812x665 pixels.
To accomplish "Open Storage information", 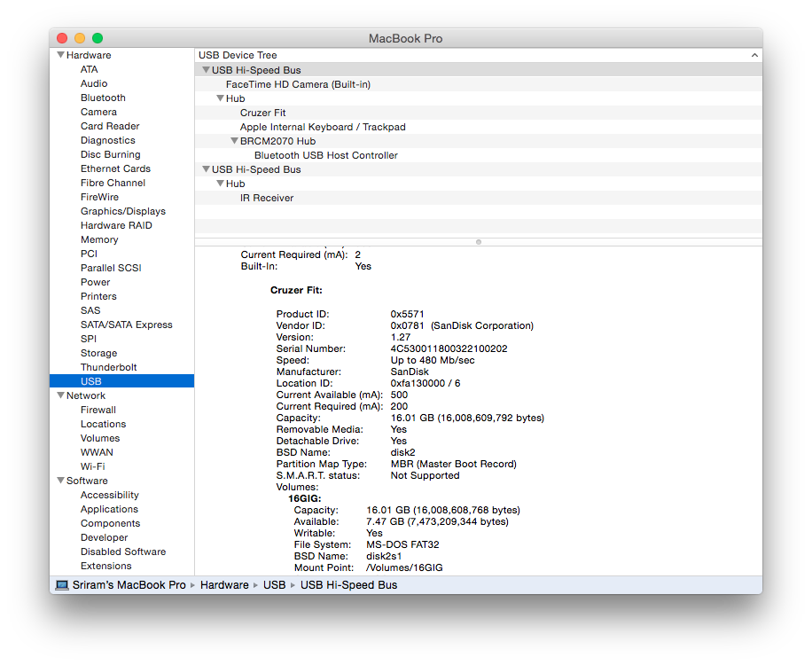I will pyautogui.click(x=98, y=353).
